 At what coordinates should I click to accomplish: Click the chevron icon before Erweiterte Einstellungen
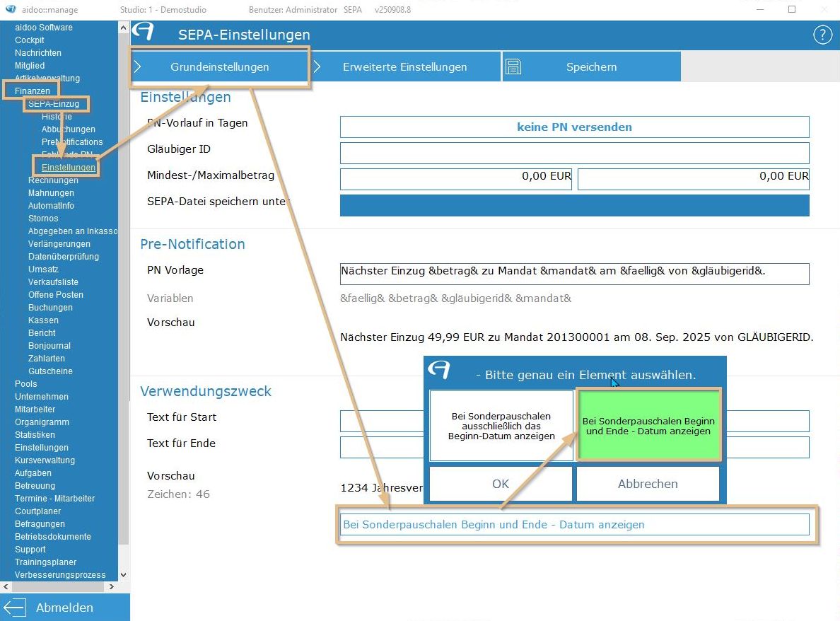pos(317,67)
